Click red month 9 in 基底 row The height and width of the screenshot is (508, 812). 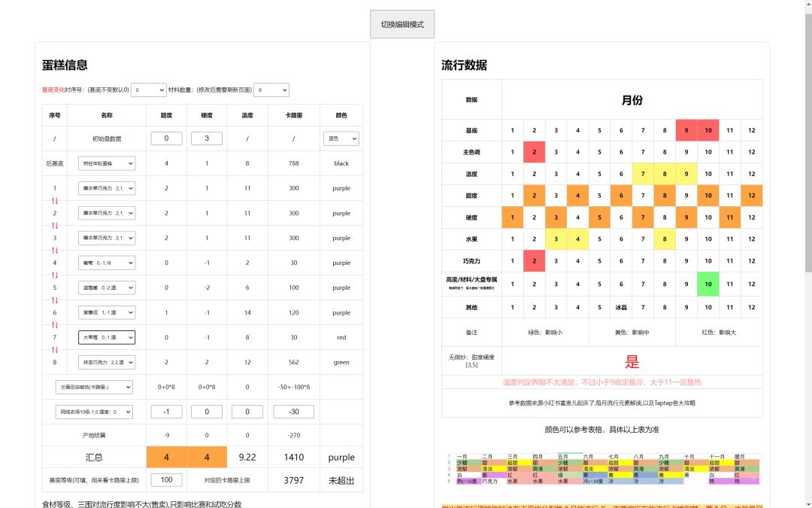click(686, 130)
